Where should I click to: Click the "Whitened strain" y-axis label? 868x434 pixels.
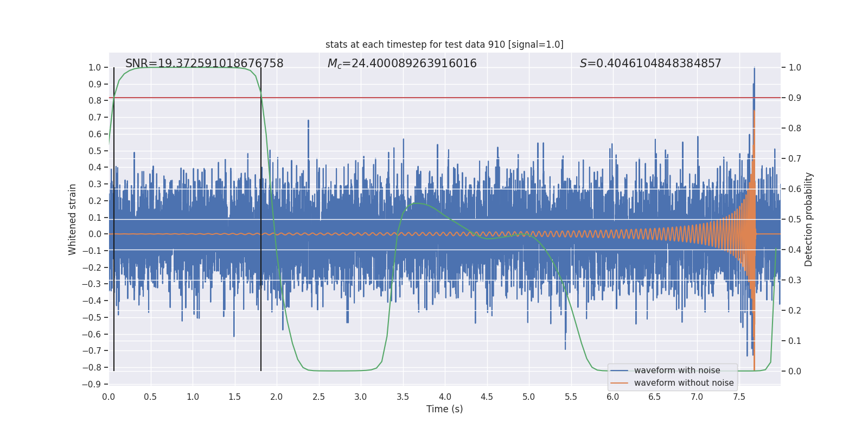coord(73,219)
